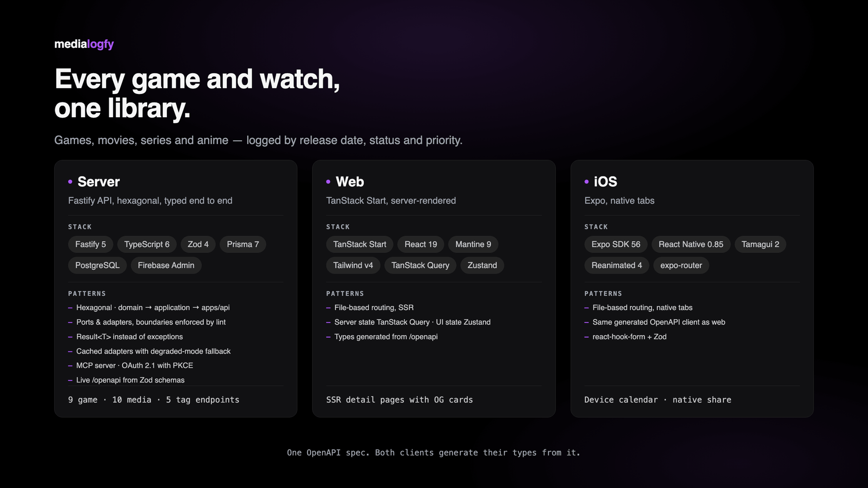The width and height of the screenshot is (868, 488).
Task: Click "Fastify API, hexagonal, typed end to end"
Action: point(150,201)
